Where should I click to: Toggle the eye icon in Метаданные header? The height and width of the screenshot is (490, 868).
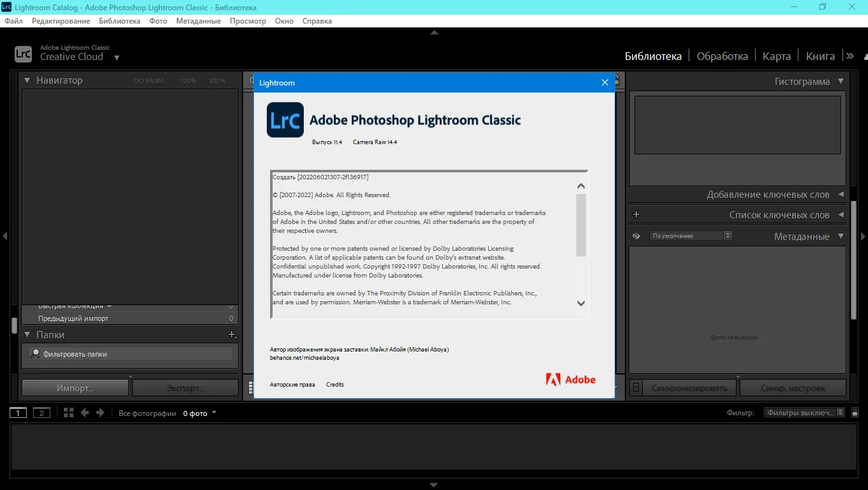point(636,236)
